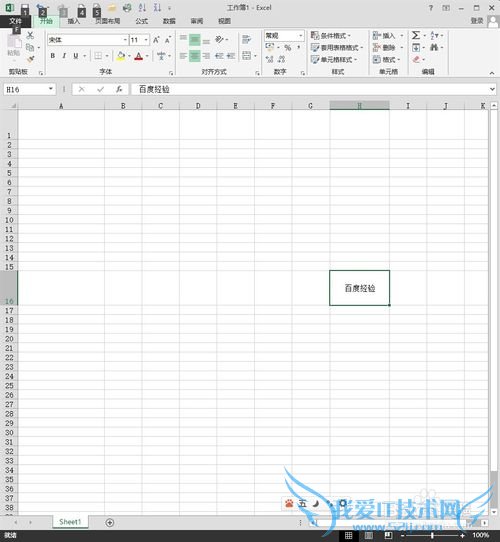The image size is (500, 542).
Task: Click the Clear eraser icon
Action: tap(416, 59)
